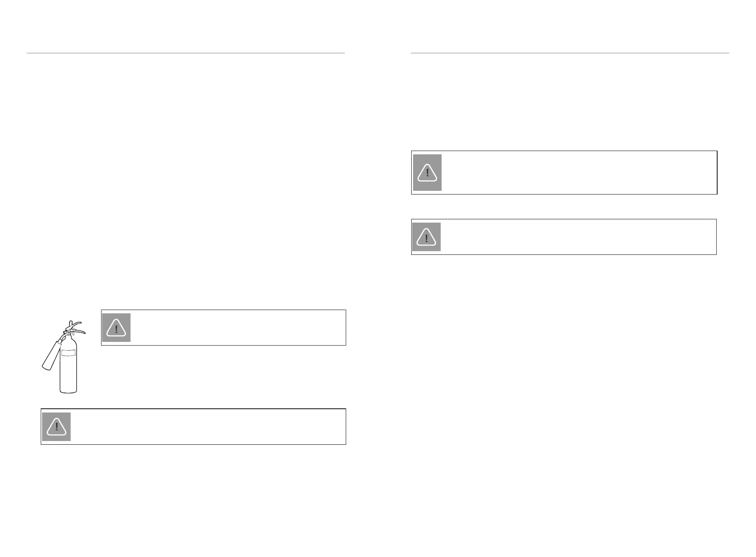The height and width of the screenshot is (557, 756).
Task: Select the exclamation mark in the extinguisher-side triangle
Action: coord(116,329)
